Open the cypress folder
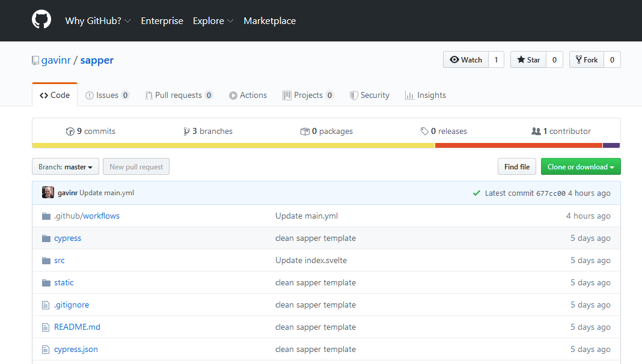This screenshot has height=364, width=642. [67, 238]
